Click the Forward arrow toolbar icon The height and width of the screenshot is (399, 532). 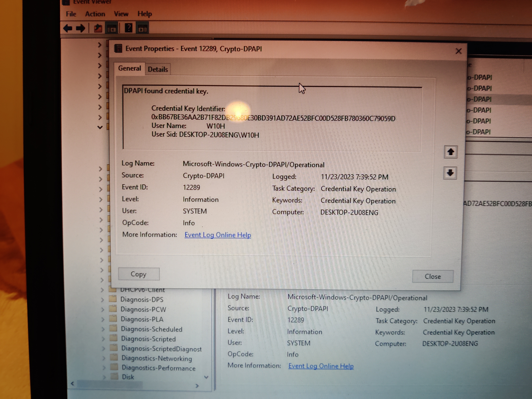[80, 28]
